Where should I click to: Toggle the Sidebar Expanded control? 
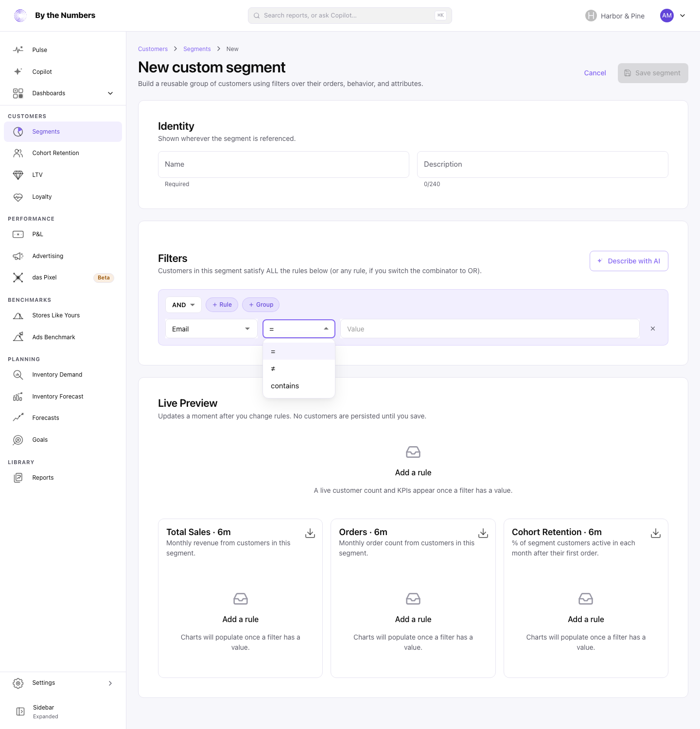coord(63,712)
